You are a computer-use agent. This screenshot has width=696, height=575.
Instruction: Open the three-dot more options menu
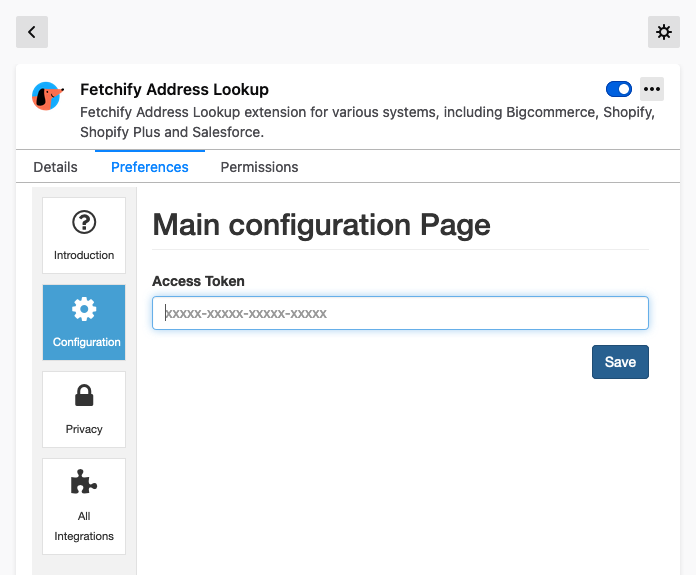(x=652, y=89)
